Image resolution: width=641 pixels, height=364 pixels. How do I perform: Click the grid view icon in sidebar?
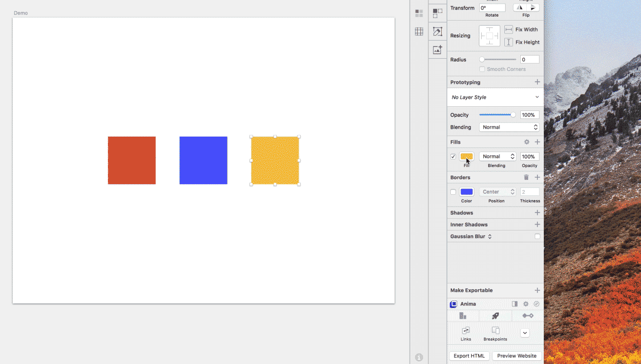point(419,31)
